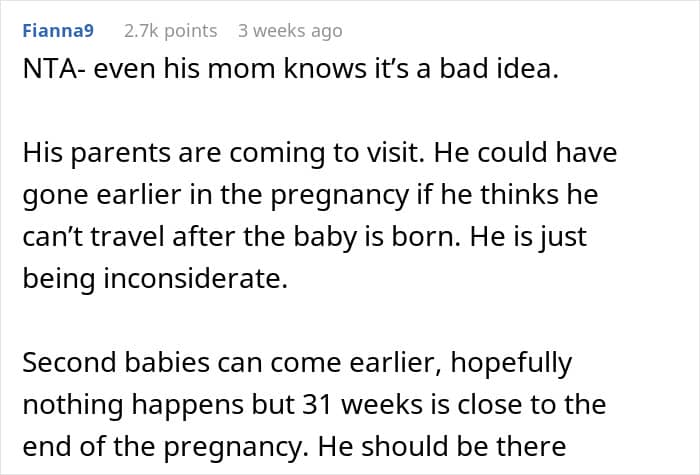Viewport: 700px width, 475px height.
Task: Open the '3 weeks ago' timestamp permalink
Action: [x=290, y=31]
